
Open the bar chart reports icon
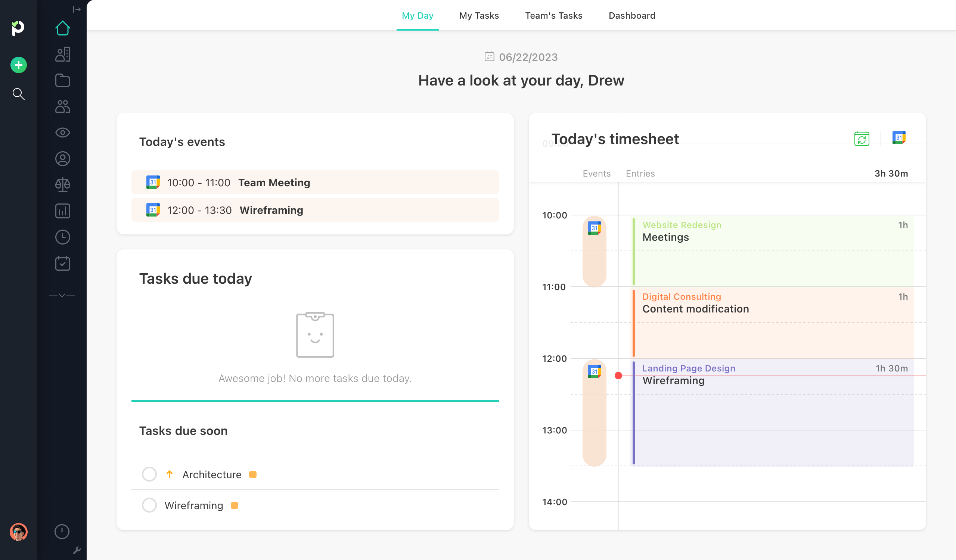pos(63,211)
